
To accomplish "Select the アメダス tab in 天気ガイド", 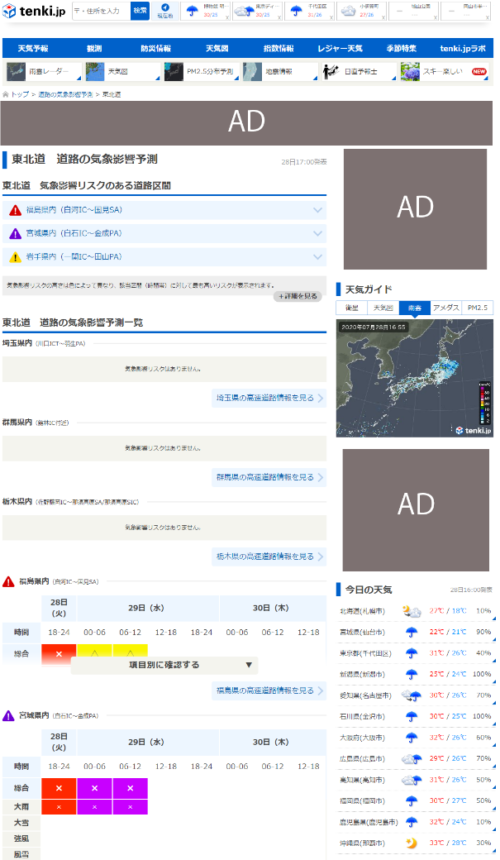I will [446, 308].
